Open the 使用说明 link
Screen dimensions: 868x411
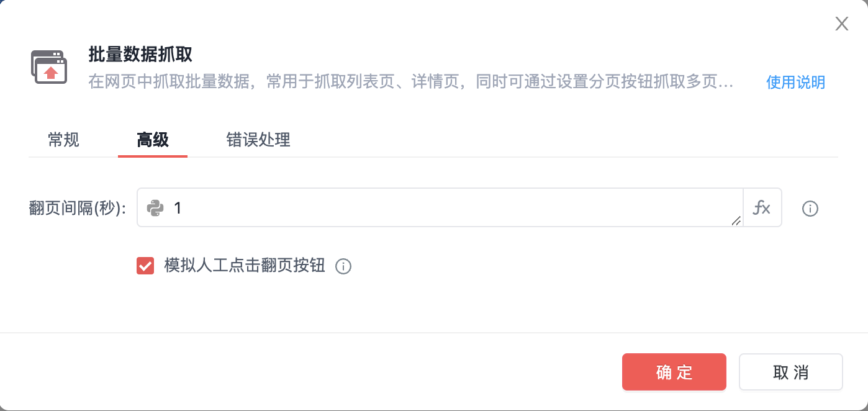[x=796, y=82]
